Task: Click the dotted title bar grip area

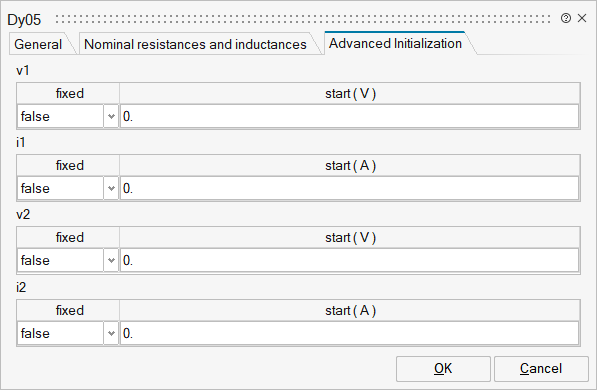Action: coord(303,19)
